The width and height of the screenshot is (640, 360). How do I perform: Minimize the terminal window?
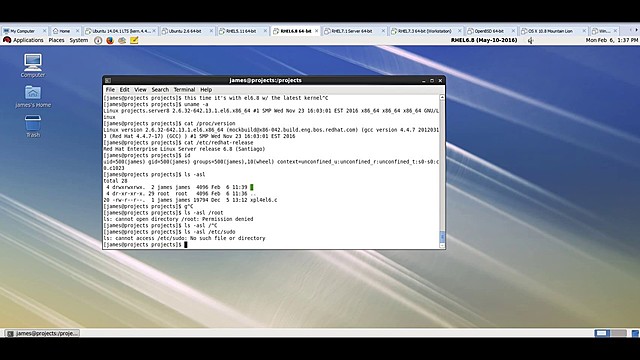point(424,81)
